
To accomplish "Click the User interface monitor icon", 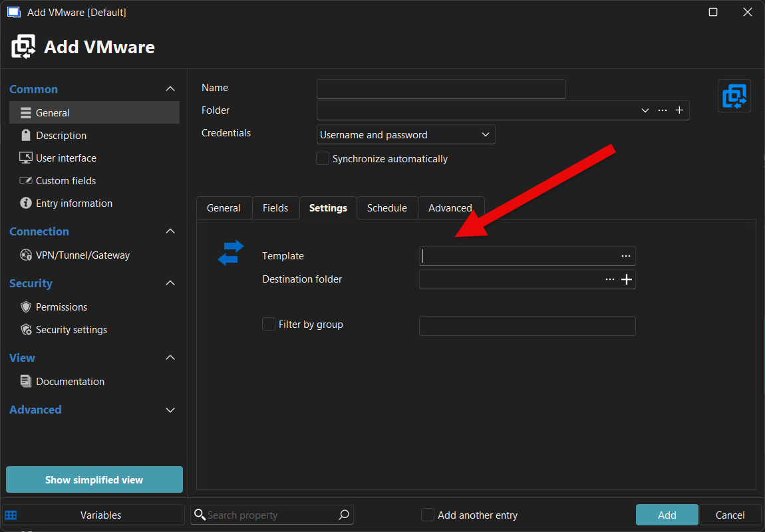I will pos(26,158).
